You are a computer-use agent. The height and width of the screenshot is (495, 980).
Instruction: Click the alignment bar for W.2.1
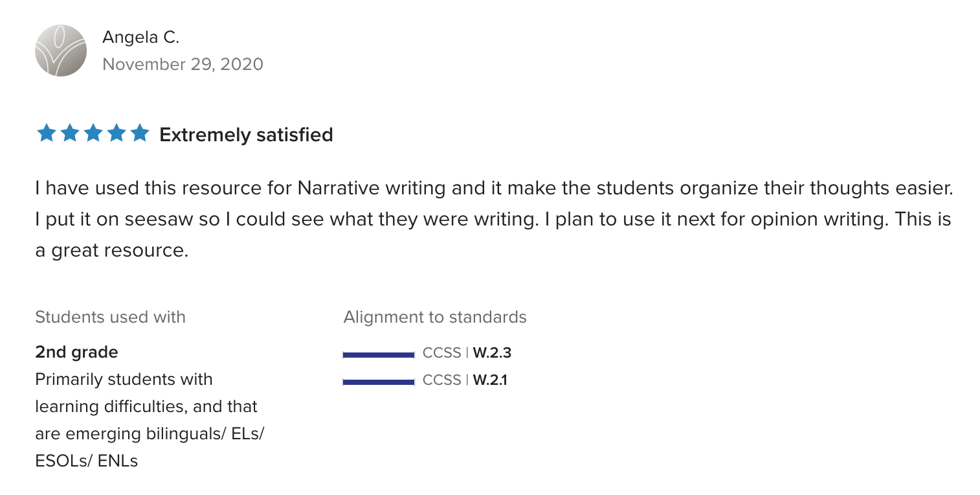[x=379, y=382]
